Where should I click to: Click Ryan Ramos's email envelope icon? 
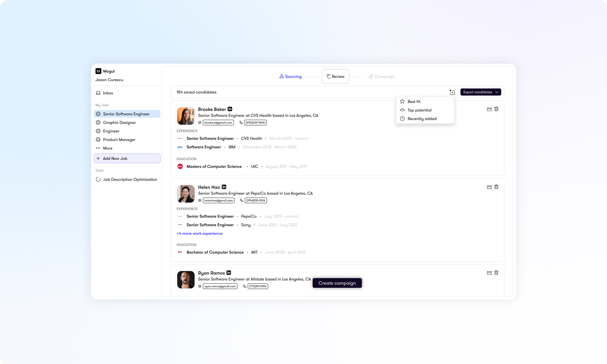489,273
